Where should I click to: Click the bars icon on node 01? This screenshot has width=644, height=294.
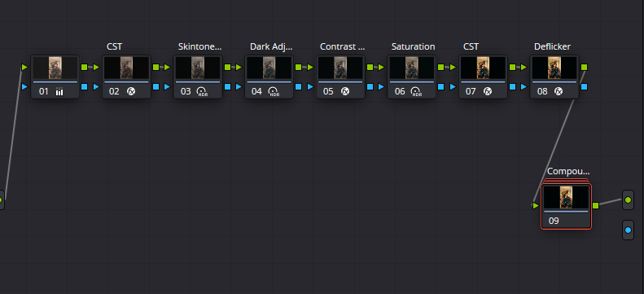[59, 91]
